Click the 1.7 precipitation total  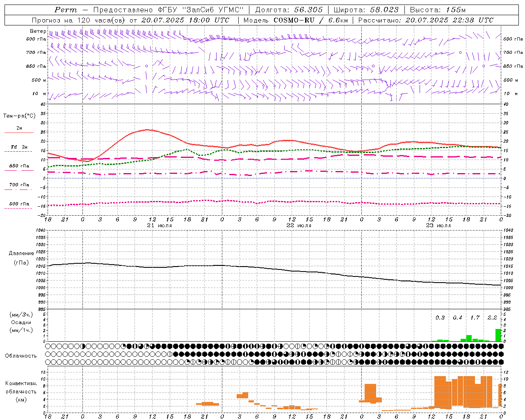(x=475, y=317)
